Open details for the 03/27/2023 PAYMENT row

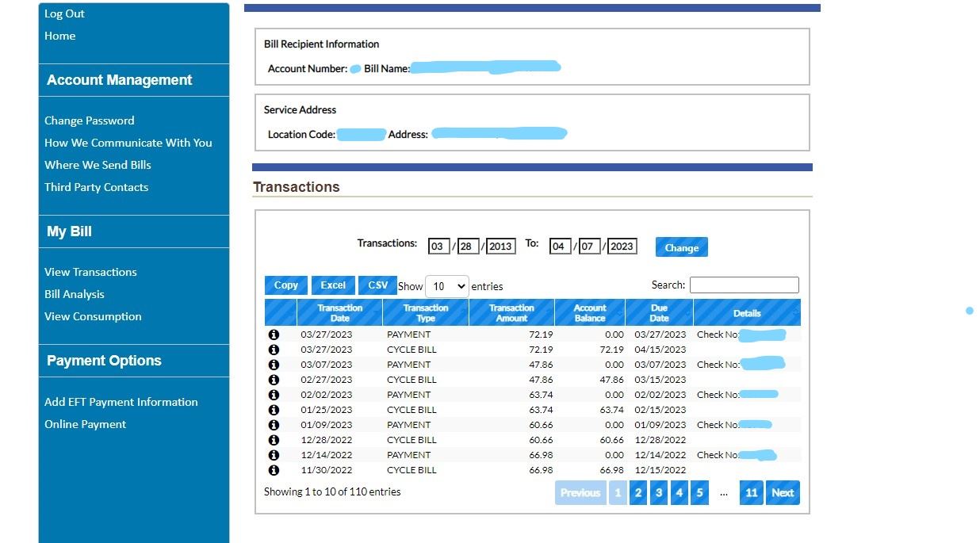(x=274, y=334)
